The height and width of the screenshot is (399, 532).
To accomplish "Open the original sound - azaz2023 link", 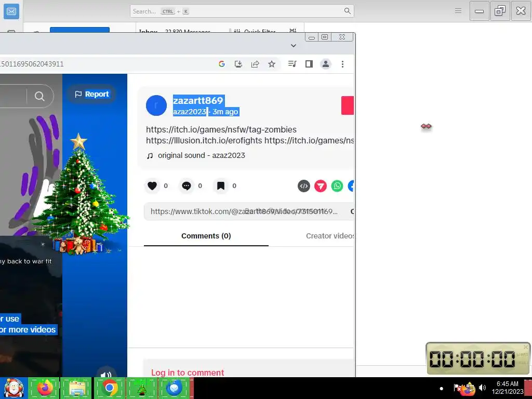I will click(x=201, y=155).
